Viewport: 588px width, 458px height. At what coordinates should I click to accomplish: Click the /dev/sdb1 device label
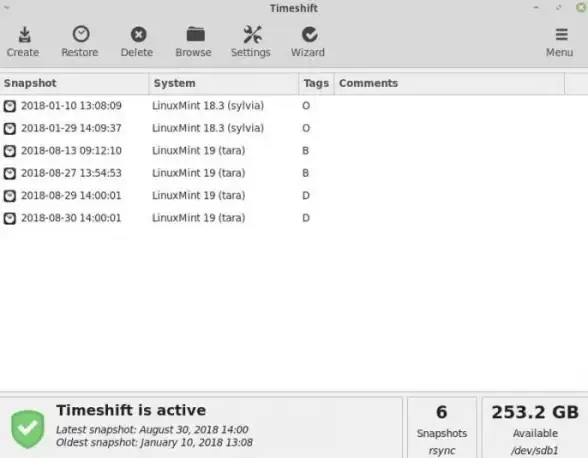coord(535,450)
